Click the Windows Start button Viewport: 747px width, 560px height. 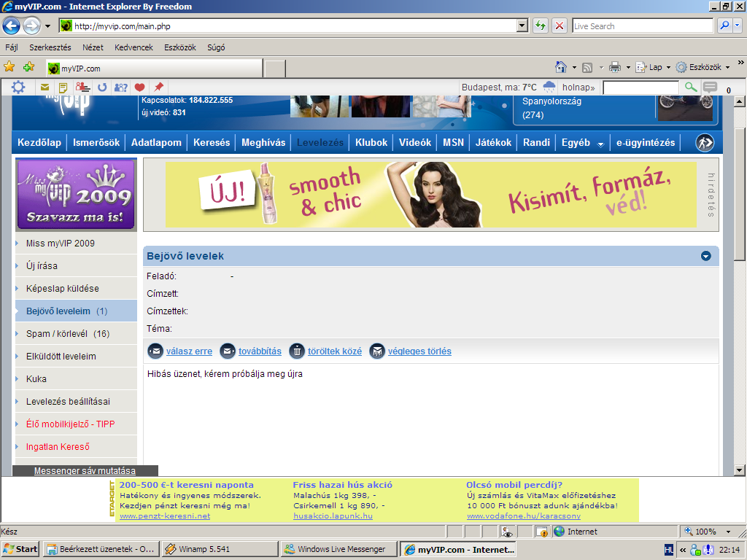(x=20, y=549)
